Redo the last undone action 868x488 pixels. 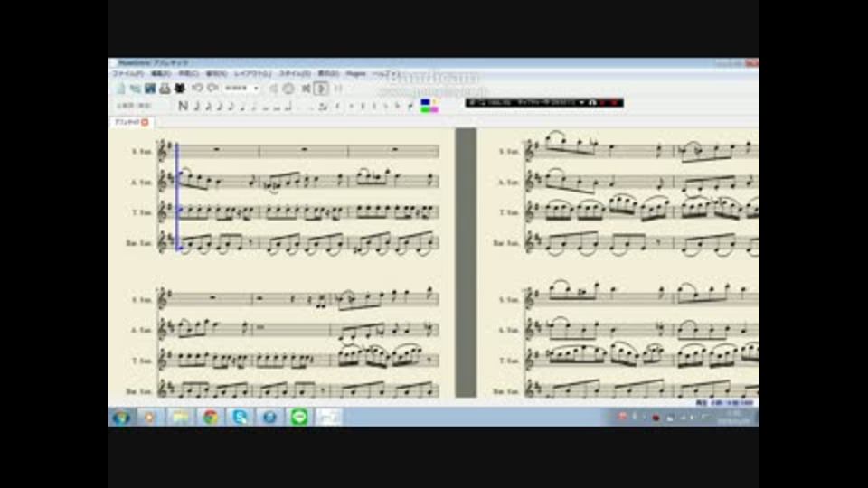tap(212, 88)
